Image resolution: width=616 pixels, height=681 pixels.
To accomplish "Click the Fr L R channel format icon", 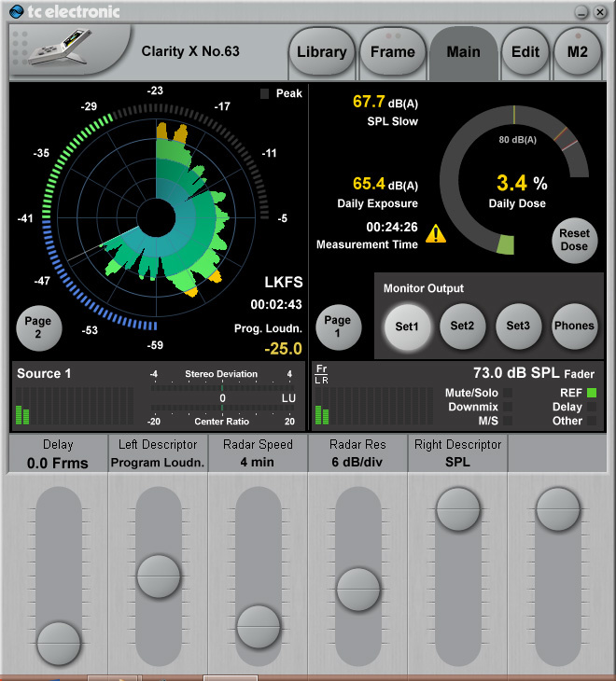I will pyautogui.click(x=322, y=374).
